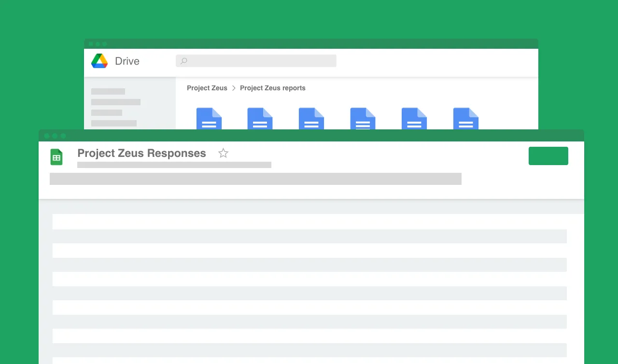Rename spreadsheet by clicking Project Zeus Responses title
Viewport: 618px width, 364px height.
pyautogui.click(x=141, y=153)
